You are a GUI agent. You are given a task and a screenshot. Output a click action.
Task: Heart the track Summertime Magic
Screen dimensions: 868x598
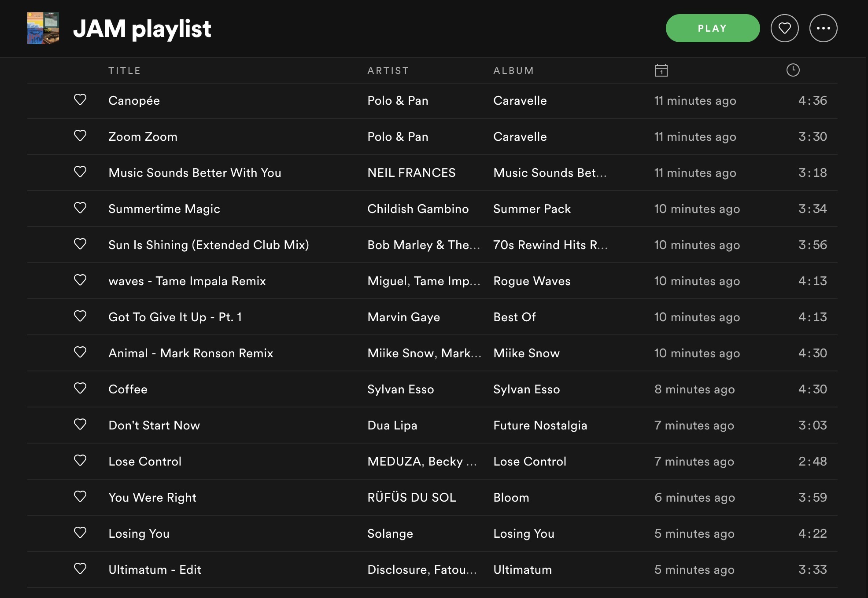80,208
